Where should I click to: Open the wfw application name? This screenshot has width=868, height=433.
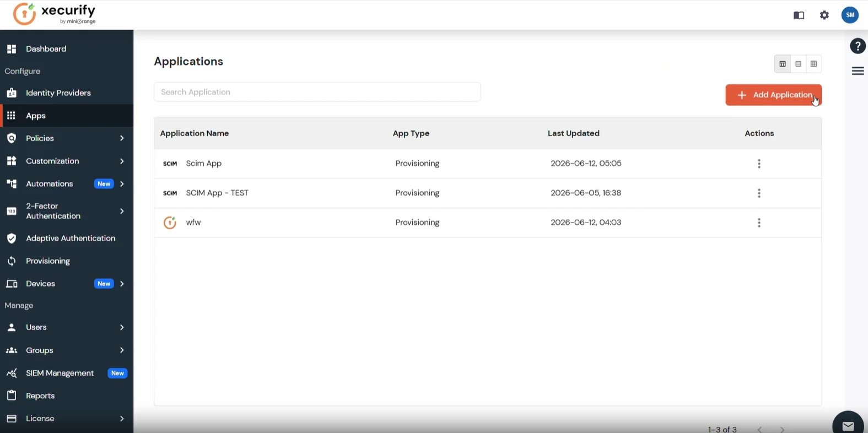(x=193, y=223)
